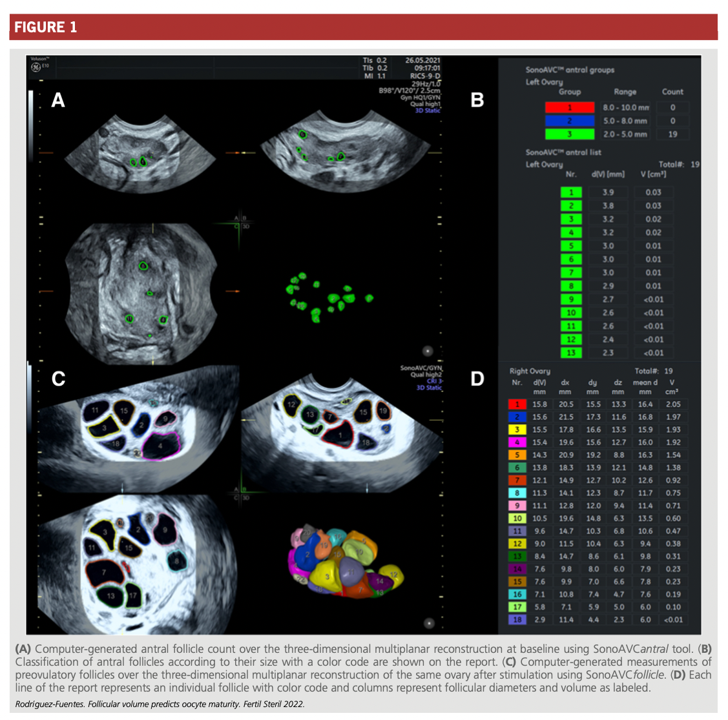728x720 pixels.
Task: Click purple swatch 14 in Right Ovary table
Action: coord(517,569)
